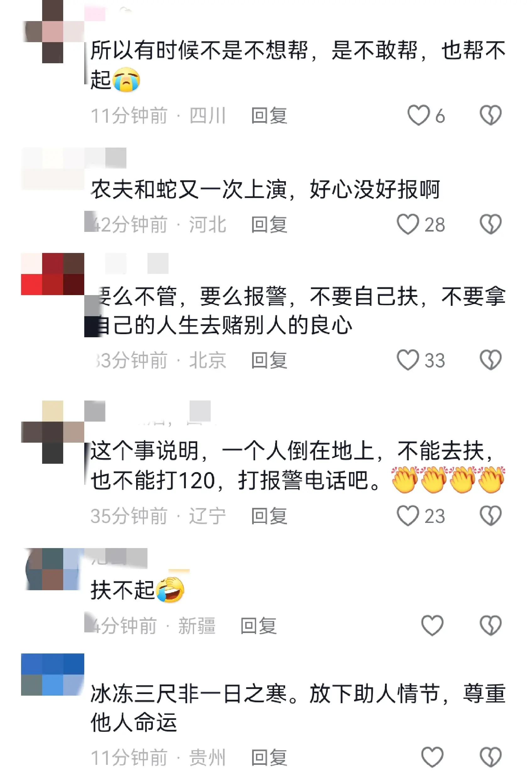Reply to the Liaoning comment
This screenshot has height=779, width=532.
point(269,516)
